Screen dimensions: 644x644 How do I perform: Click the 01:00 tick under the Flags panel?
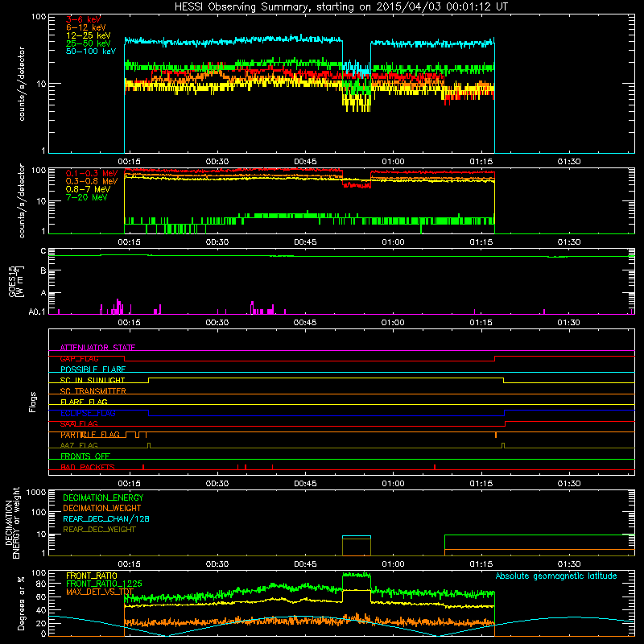coord(393,484)
